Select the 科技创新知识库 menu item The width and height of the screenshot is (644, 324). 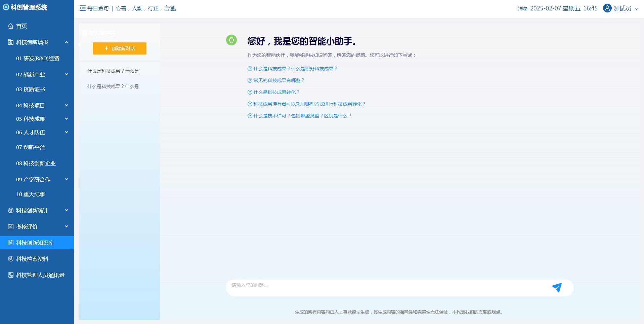click(x=35, y=243)
